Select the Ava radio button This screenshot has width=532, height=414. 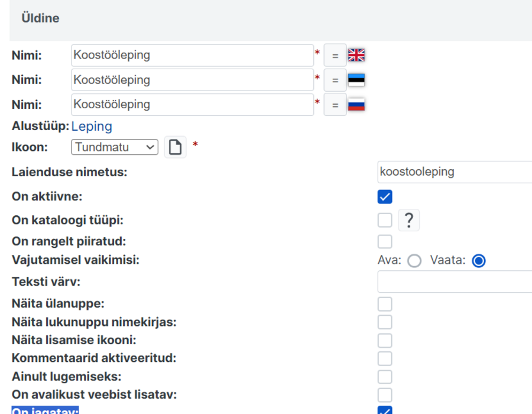coord(414,261)
